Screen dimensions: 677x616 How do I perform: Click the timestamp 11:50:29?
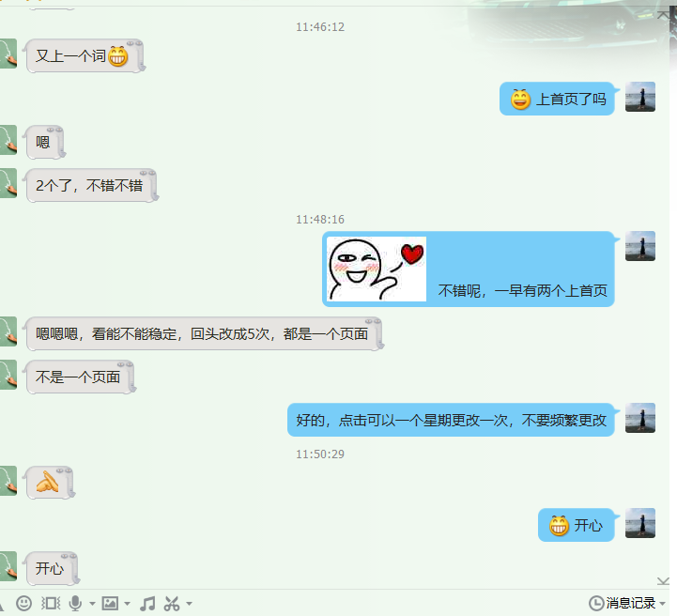point(320,454)
